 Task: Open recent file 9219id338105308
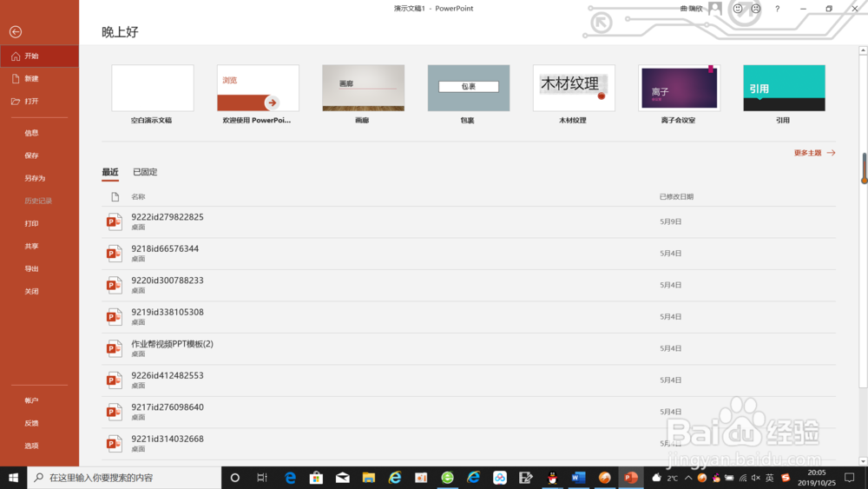coord(469,317)
